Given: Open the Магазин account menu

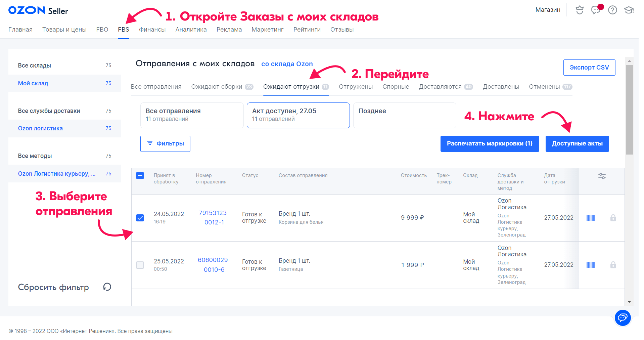Looking at the screenshot, I should 548,10.
